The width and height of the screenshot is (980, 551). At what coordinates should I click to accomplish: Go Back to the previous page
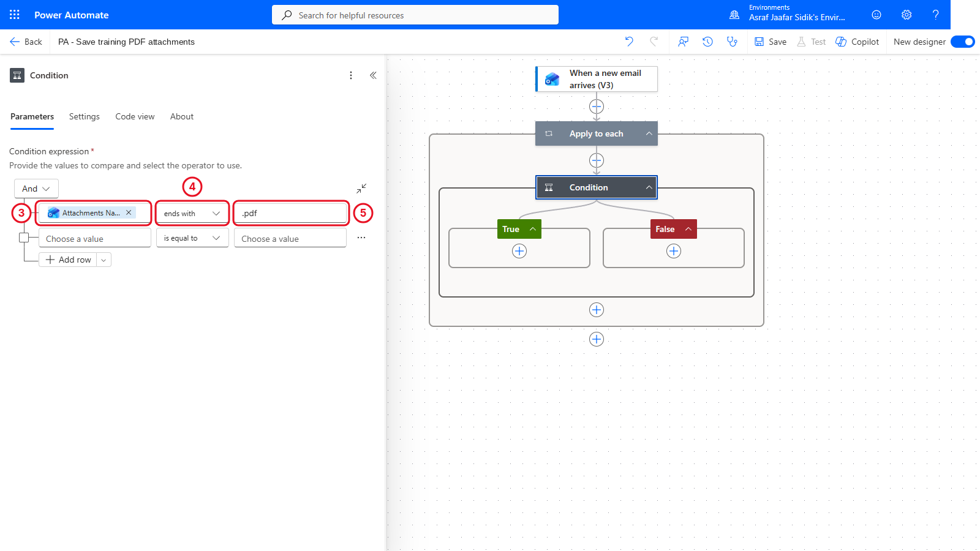pyautogui.click(x=26, y=42)
